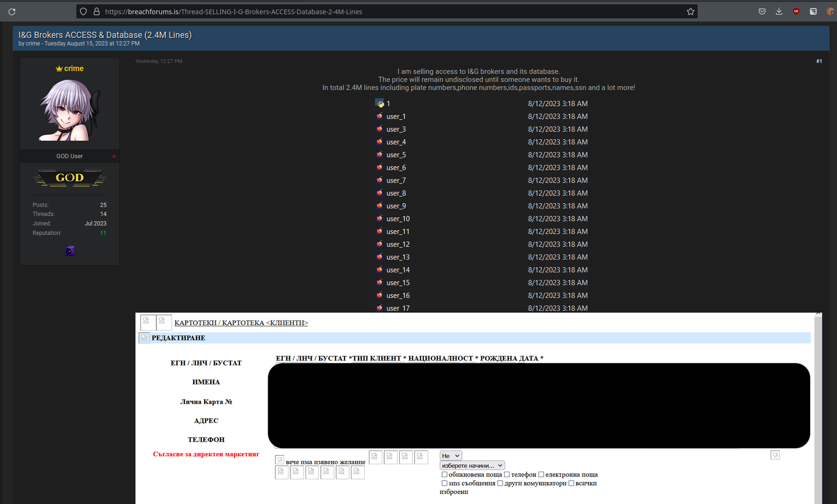This screenshot has width=837, height=504.
Task: Open the cookie extension icon
Action: 830,11
